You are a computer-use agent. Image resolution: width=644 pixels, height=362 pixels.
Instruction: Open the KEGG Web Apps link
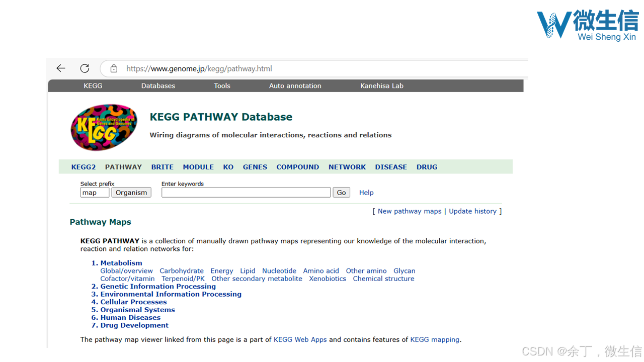(300, 339)
